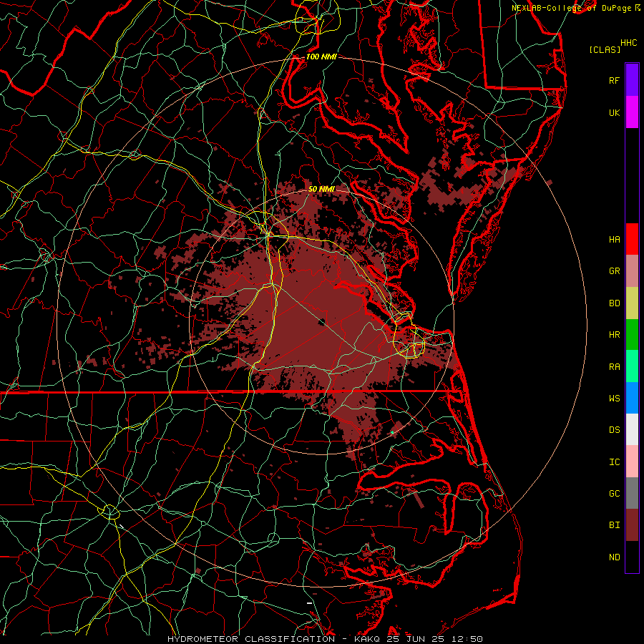Click the RF purple legend swatch

(632, 80)
